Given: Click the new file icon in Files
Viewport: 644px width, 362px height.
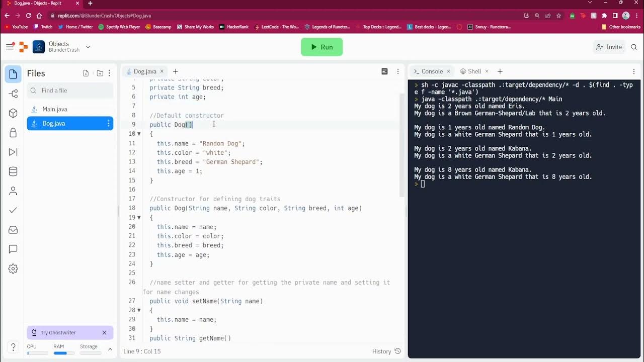Looking at the screenshot, I should 86,73.
